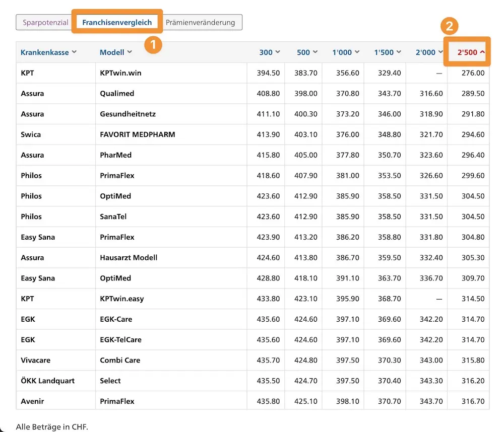Click the 433.80 premium for KPTwin.easy

click(x=268, y=299)
